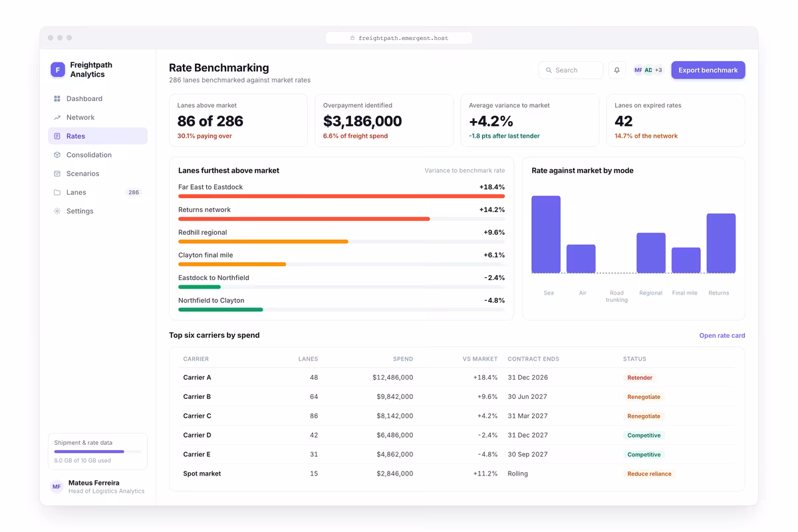The height and width of the screenshot is (532, 798).
Task: Click the +3 collaborators badge
Action: [x=658, y=70]
